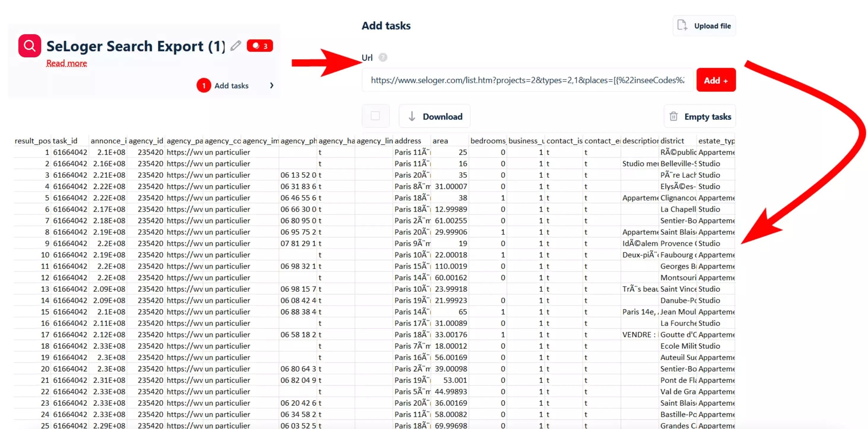
Task: Click the download arrow icon
Action: pos(411,116)
